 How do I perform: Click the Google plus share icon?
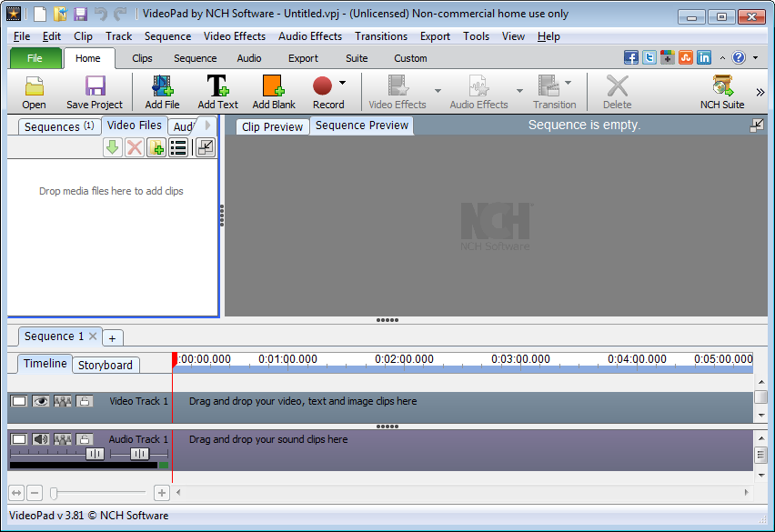click(668, 58)
